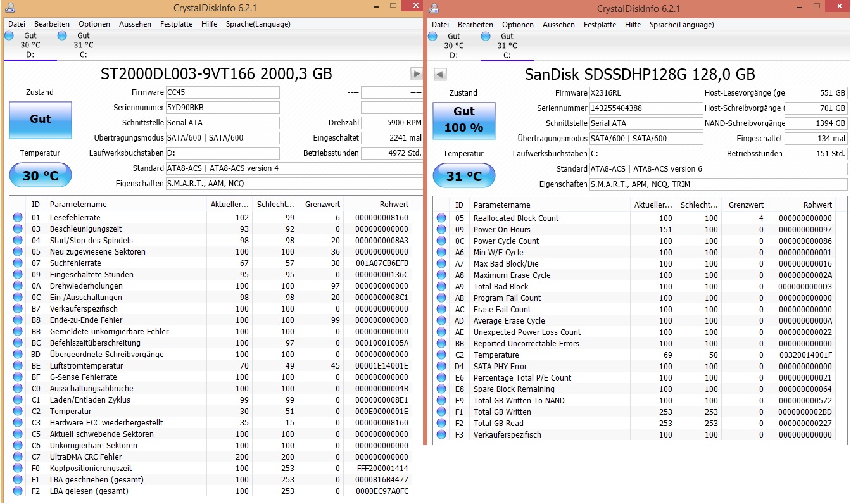Show next disk using arrow beside ST2000DL003 title
Image resolution: width=851 pixels, height=504 pixels.
pyautogui.click(x=417, y=74)
